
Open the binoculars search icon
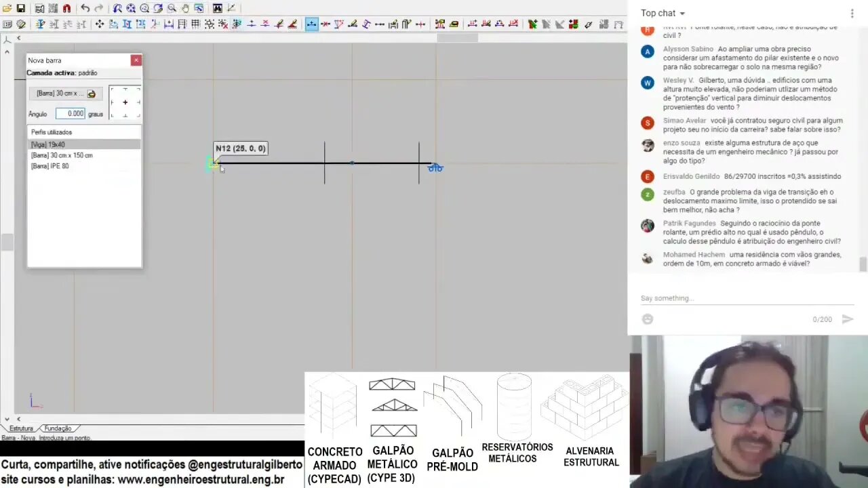pos(217,8)
